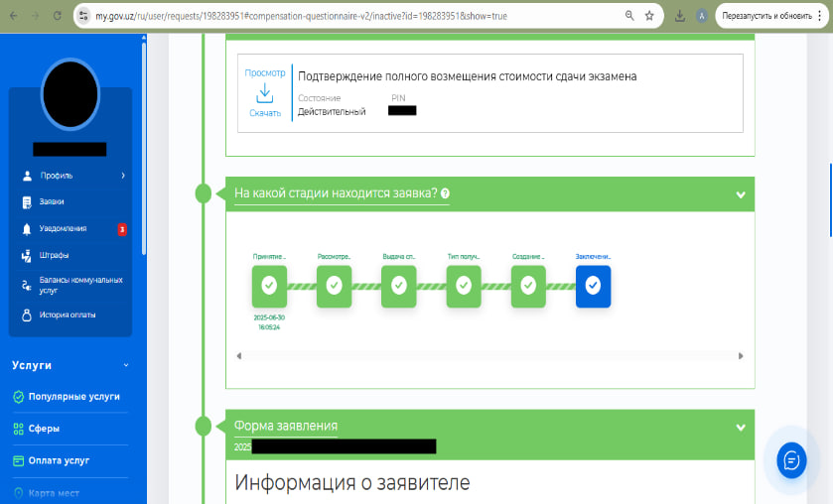
Task: Select the first completed stage checkmark
Action: point(269,286)
